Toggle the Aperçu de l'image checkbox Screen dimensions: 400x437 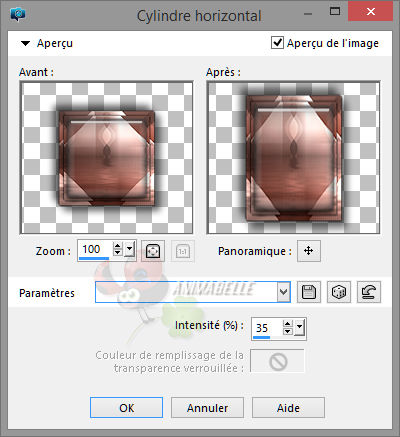click(x=277, y=43)
